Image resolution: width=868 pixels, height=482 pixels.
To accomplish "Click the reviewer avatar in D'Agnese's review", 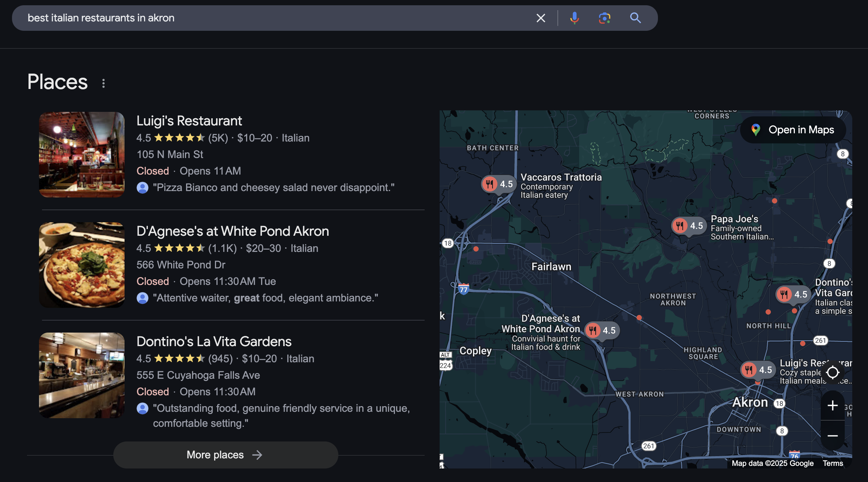I will pos(143,298).
